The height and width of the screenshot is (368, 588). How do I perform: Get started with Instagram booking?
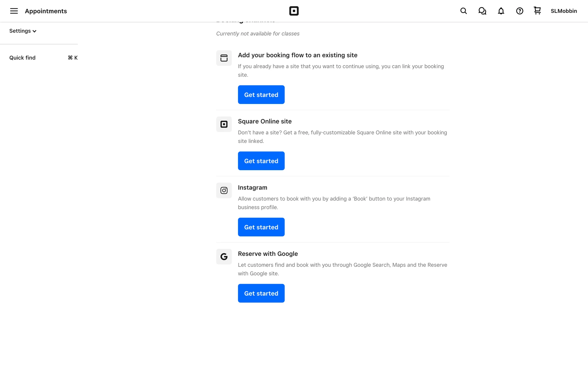[x=261, y=227]
